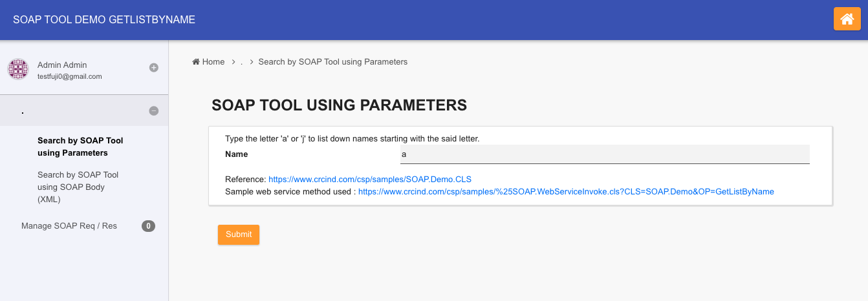Click the final breadcrumb page label

(x=332, y=62)
